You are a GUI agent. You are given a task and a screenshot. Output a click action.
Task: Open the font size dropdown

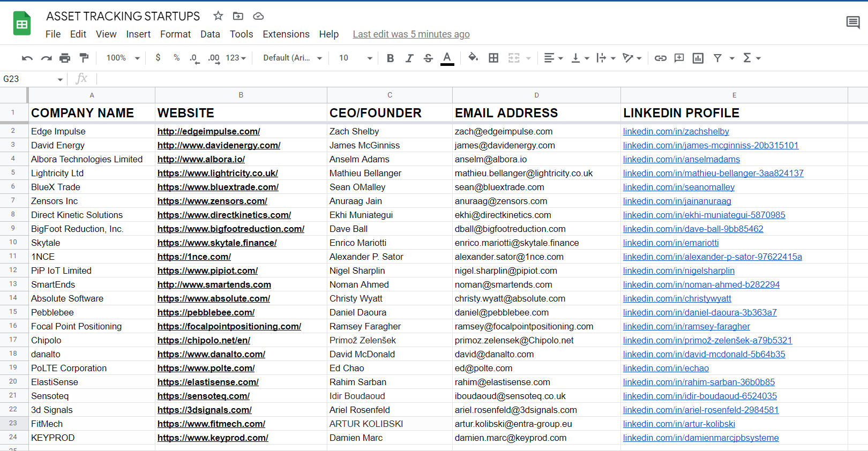356,58
